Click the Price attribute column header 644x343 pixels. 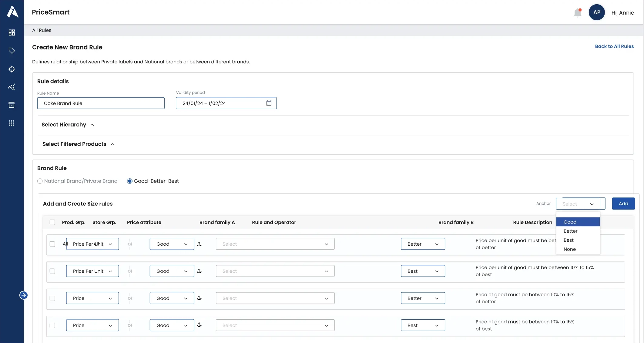pos(144,222)
